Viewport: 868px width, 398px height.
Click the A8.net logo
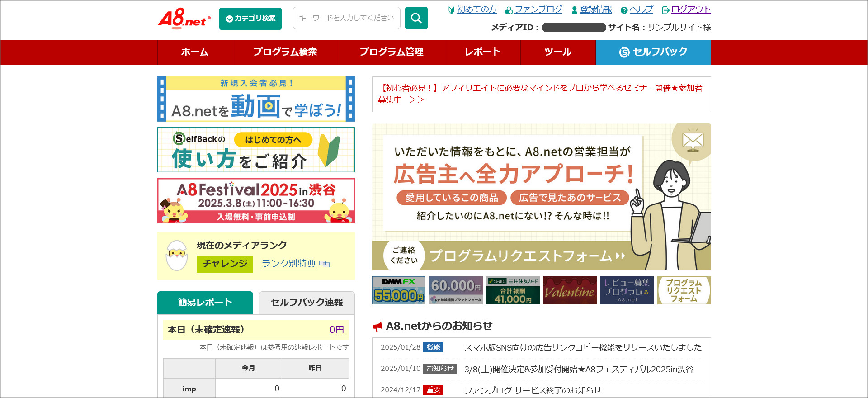(184, 19)
